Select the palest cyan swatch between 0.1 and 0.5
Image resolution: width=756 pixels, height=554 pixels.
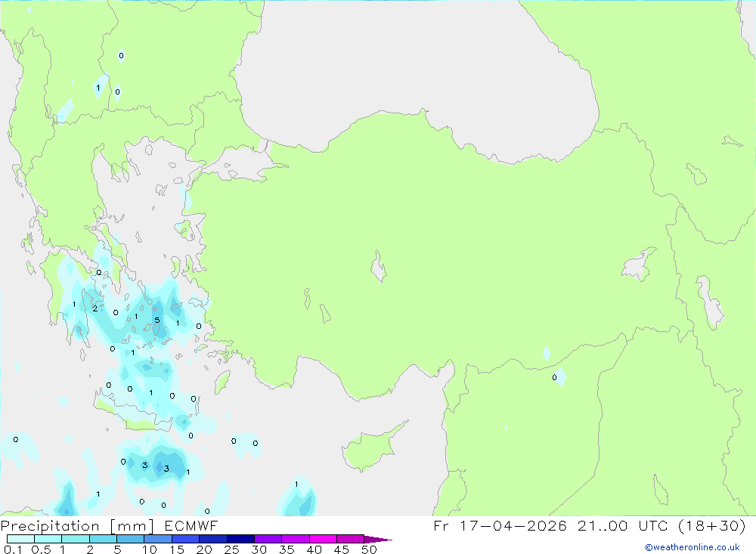pyautogui.click(x=20, y=539)
